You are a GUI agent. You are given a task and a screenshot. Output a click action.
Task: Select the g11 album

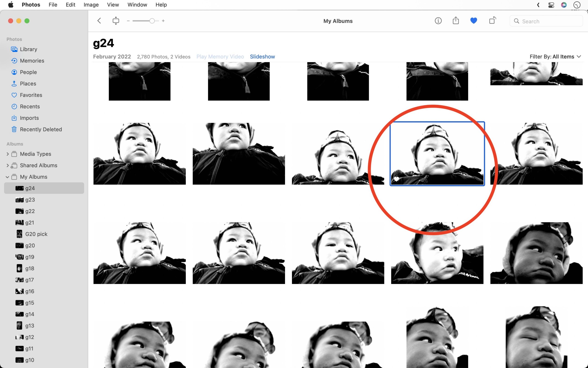point(44,348)
